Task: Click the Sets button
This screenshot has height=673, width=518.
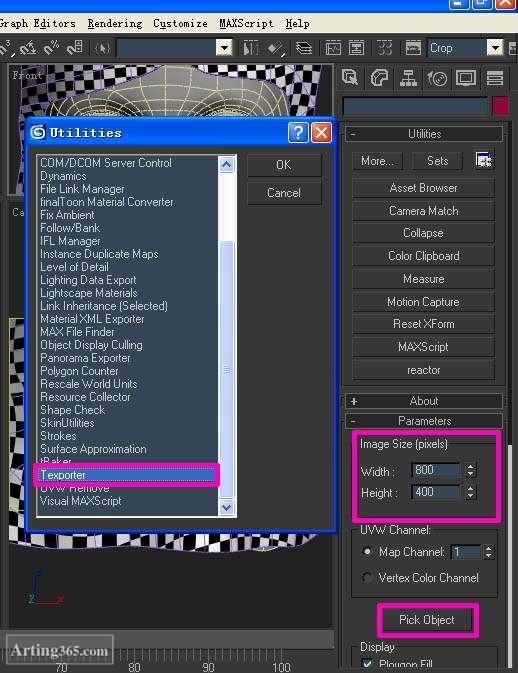Action: 437,161
